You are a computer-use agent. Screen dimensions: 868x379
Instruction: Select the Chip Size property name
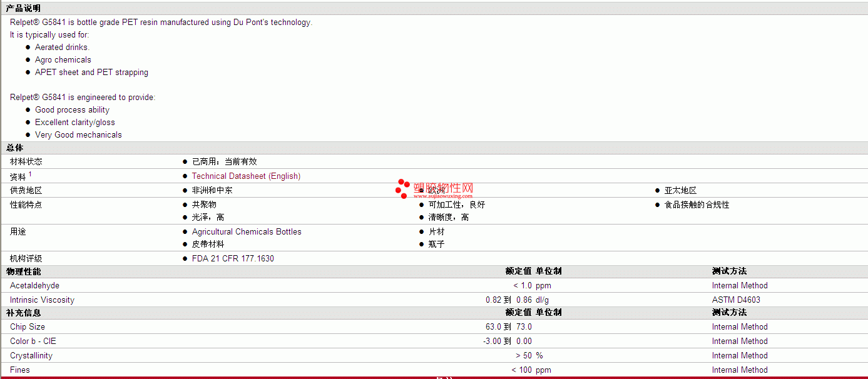(28, 327)
